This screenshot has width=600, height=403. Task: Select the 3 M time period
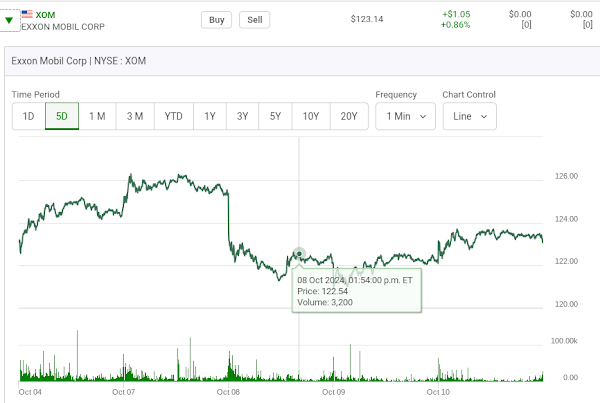pos(135,116)
